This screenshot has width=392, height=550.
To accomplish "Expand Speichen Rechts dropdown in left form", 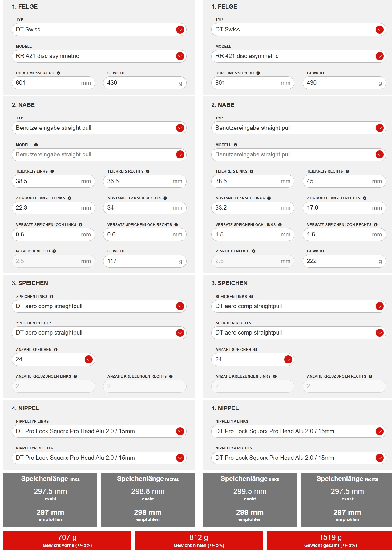I will click(180, 333).
